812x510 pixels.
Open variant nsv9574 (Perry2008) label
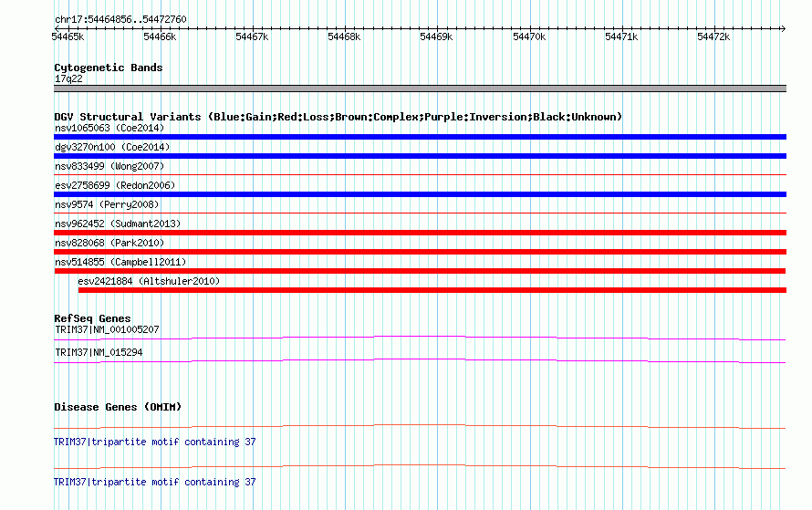(x=107, y=204)
